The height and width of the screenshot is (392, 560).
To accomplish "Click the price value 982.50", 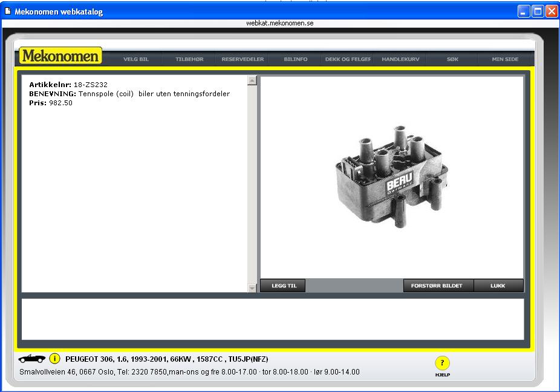I will tap(60, 103).
